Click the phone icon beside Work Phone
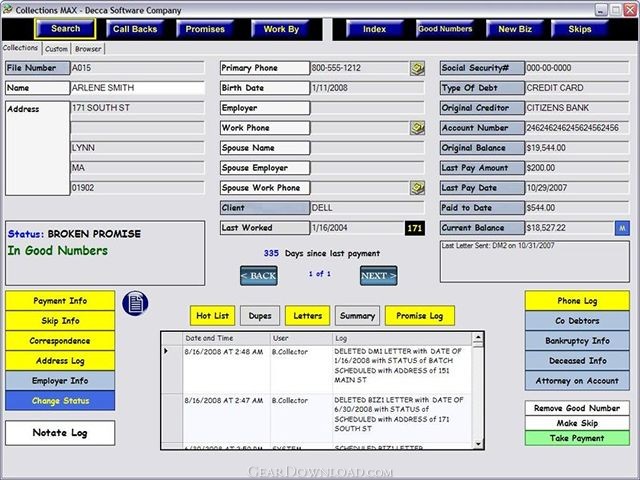Image resolution: width=640 pixels, height=480 pixels. (x=417, y=128)
